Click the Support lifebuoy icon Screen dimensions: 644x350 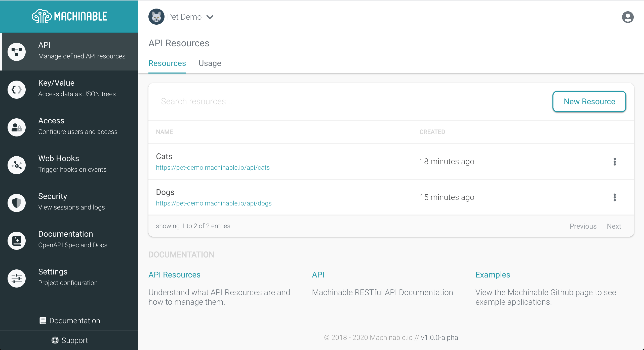coord(55,340)
